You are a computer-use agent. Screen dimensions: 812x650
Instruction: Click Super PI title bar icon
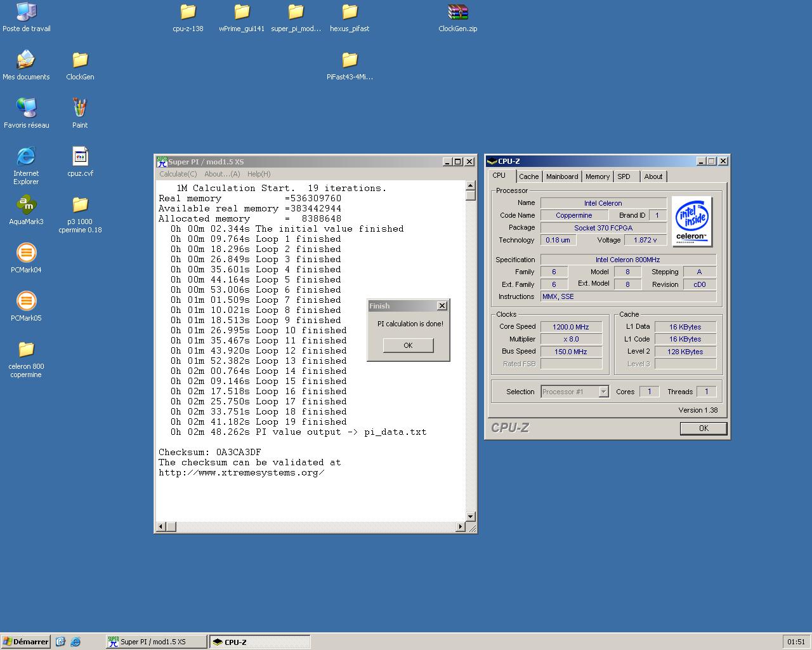162,162
